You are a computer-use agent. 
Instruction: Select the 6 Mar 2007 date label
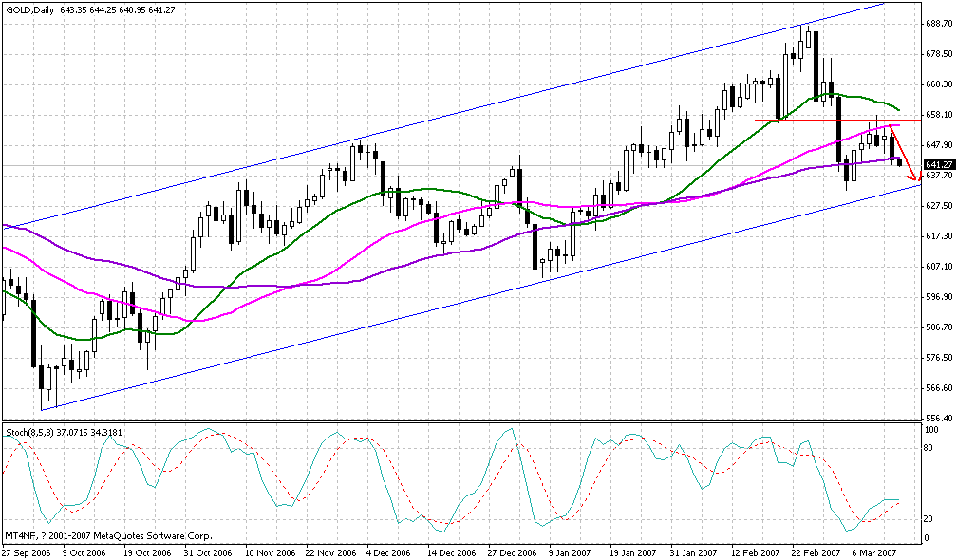coord(875,552)
